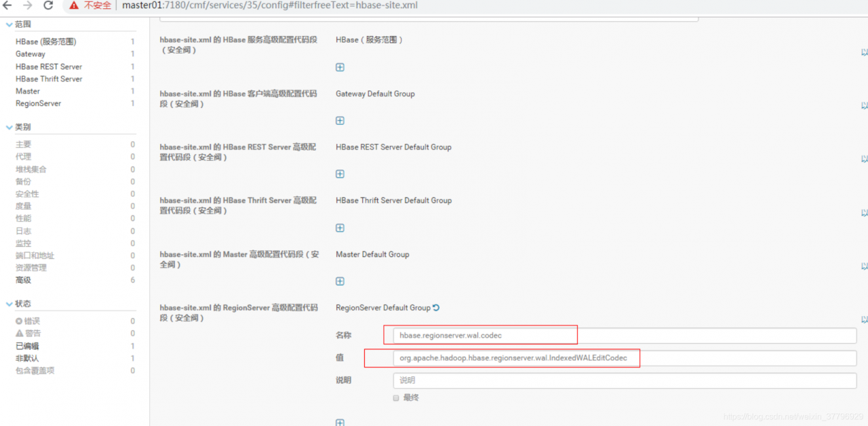868x426 pixels.
Task: Click the HBase Thrift Server Default Group text
Action: click(x=393, y=201)
